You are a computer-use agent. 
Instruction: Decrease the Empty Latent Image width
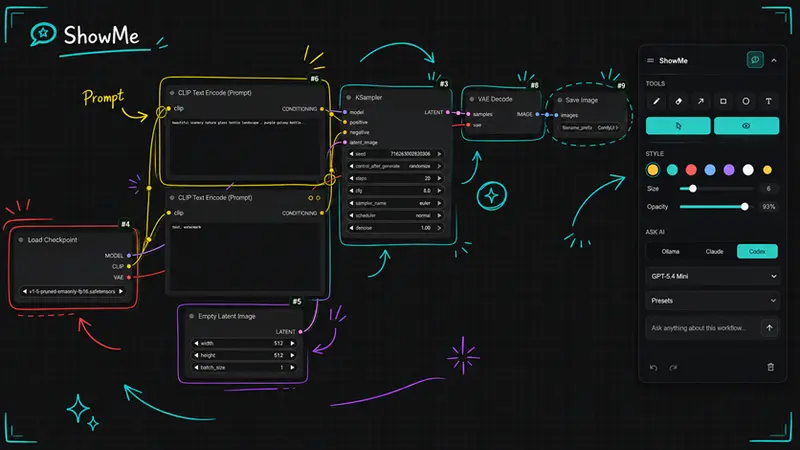(196, 343)
